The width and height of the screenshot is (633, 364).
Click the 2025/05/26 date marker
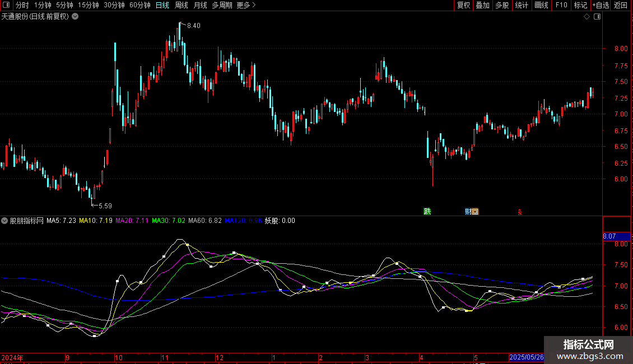click(x=527, y=357)
